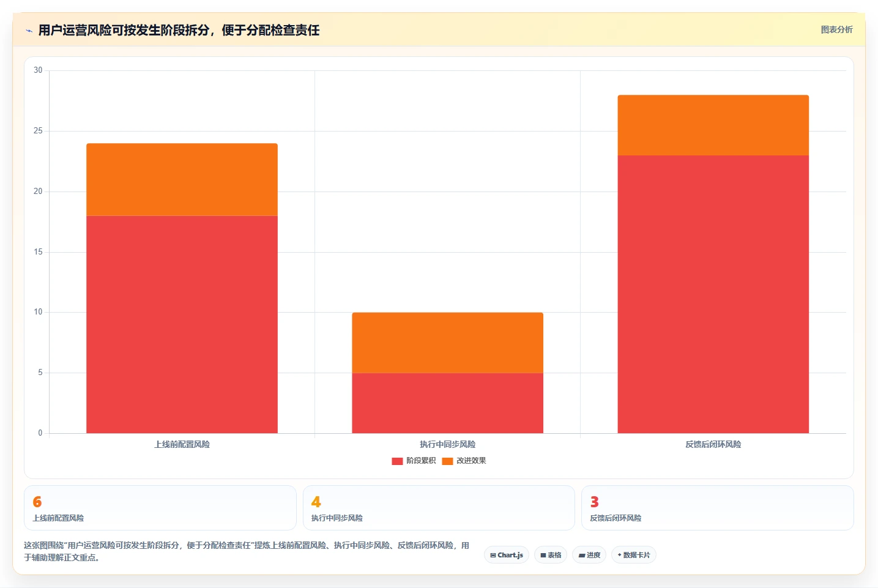Click the red 阶段累积 legend swatch
Image resolution: width=878 pixels, height=588 pixels.
click(397, 461)
